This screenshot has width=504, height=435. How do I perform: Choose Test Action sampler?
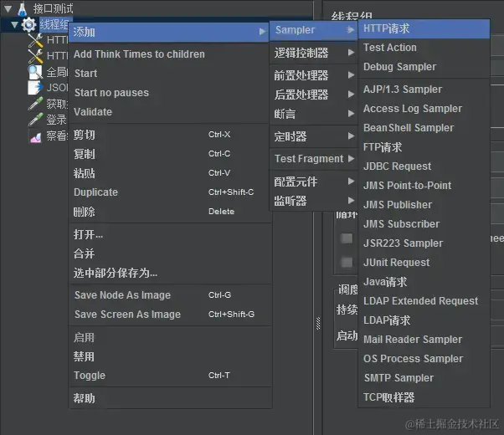[424, 48]
